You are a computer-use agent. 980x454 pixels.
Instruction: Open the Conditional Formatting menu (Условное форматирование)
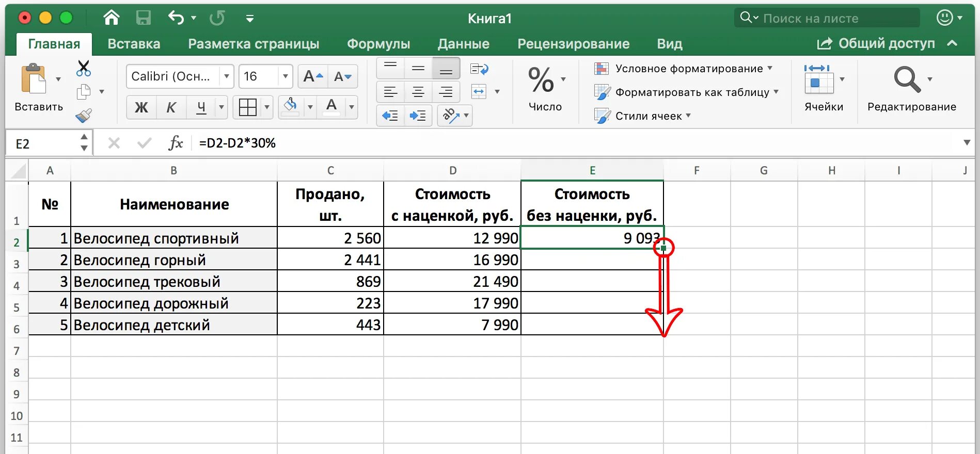pos(683,69)
